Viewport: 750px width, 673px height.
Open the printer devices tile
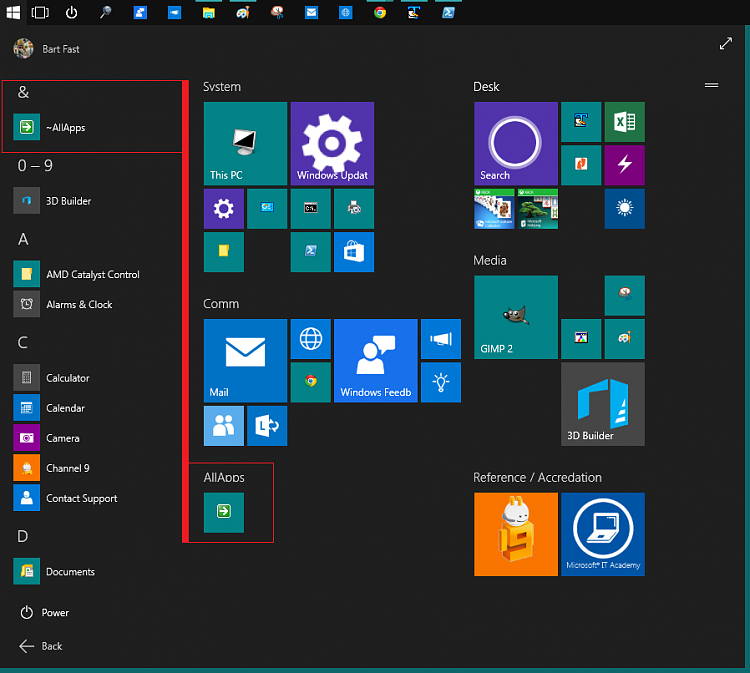[x=354, y=209]
